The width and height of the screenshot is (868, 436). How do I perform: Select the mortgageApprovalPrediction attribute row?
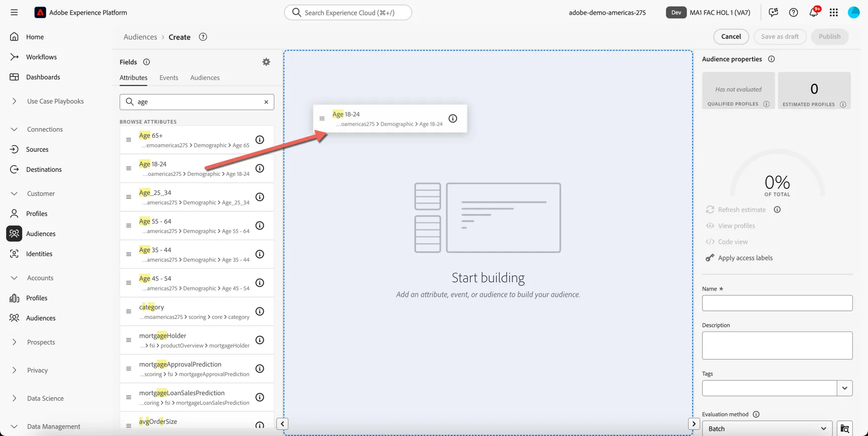pos(197,369)
